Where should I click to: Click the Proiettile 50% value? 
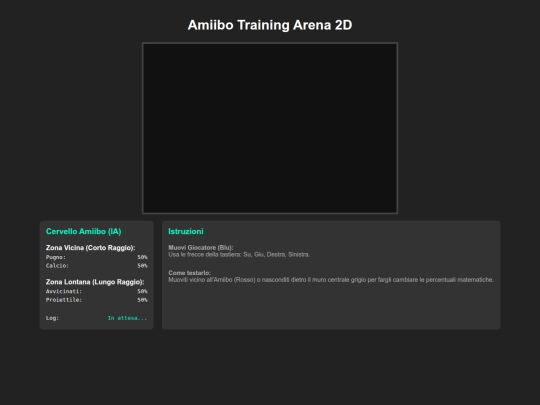tap(142, 300)
